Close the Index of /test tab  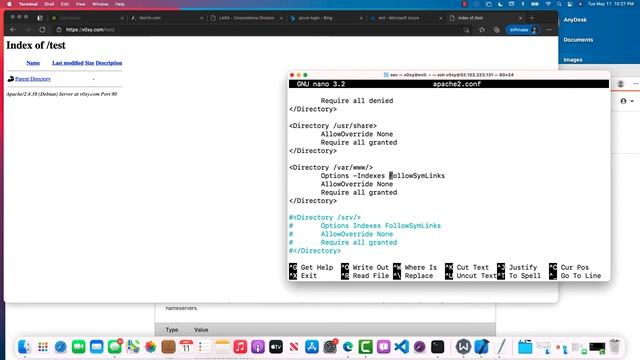(x=520, y=18)
